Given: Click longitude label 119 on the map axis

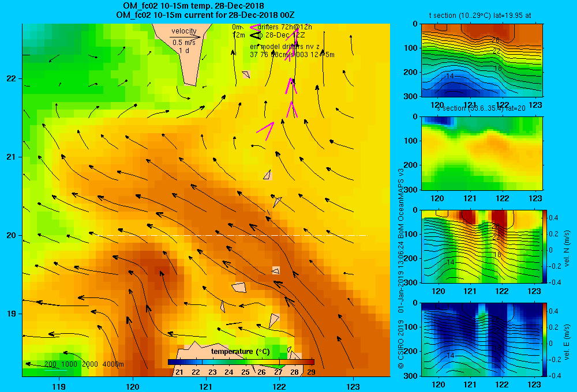Looking at the screenshot, I should click(59, 386).
